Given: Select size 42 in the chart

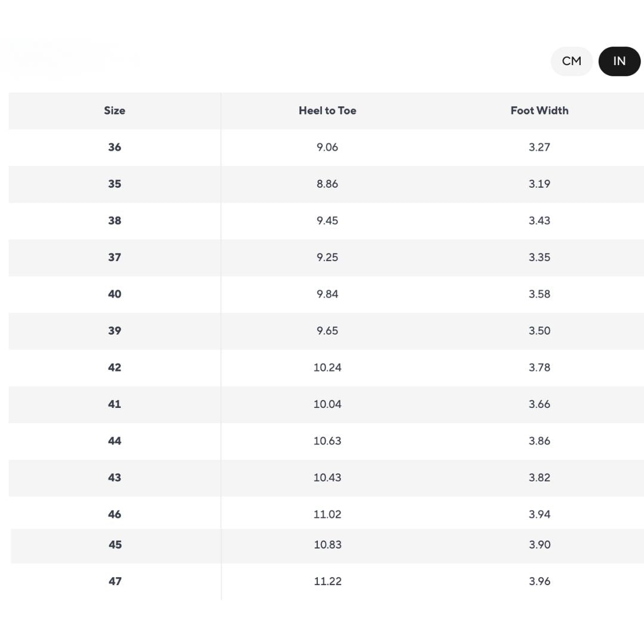Looking at the screenshot, I should 114,367.
